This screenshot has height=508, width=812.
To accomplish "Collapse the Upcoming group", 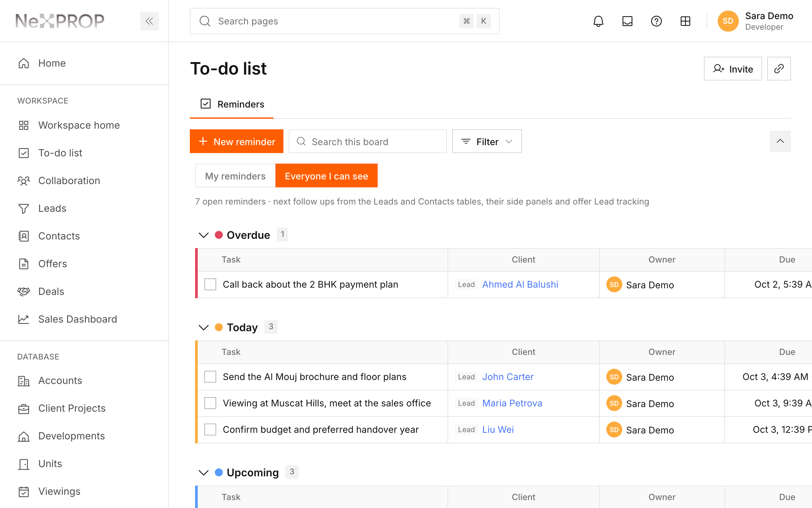I will pos(204,472).
